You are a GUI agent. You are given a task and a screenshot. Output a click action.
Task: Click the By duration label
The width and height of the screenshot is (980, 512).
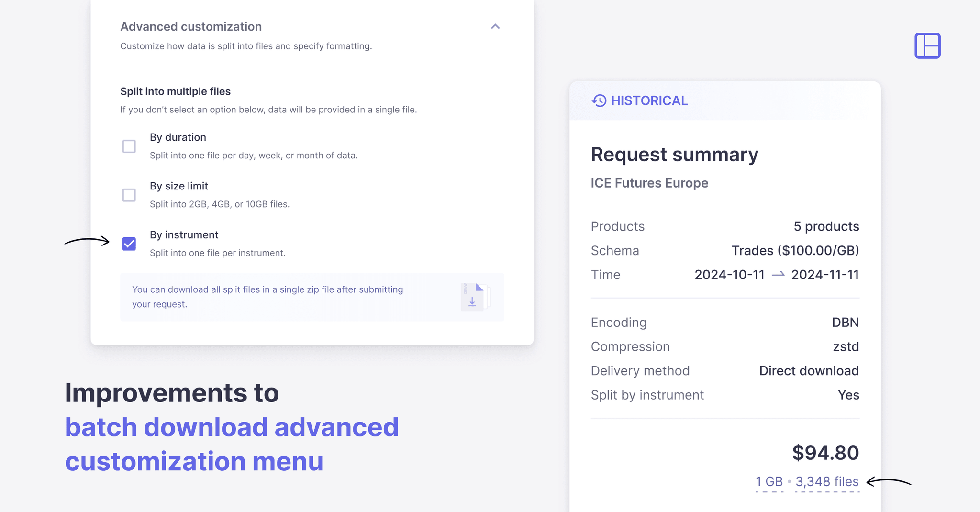178,137
